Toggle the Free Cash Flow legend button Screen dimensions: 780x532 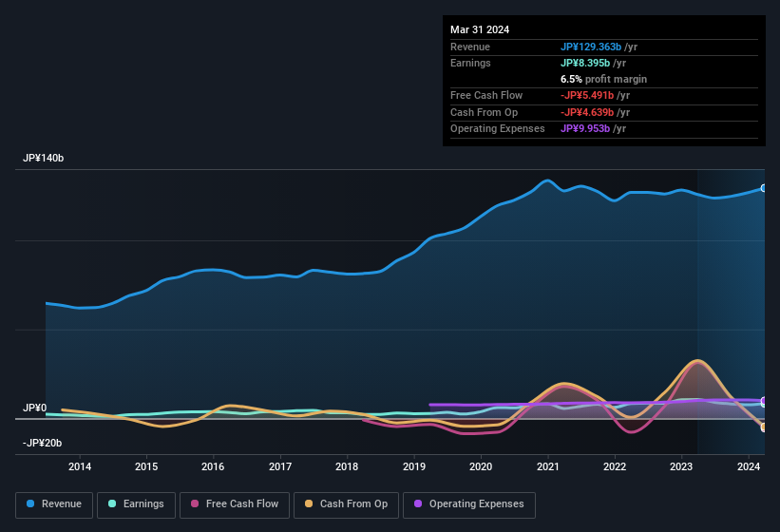pos(235,504)
